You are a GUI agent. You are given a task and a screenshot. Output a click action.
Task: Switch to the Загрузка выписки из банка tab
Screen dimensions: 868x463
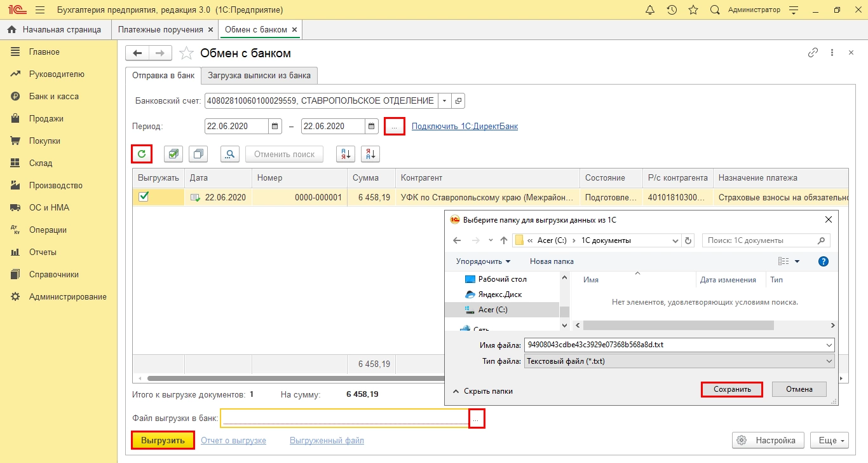coord(259,75)
